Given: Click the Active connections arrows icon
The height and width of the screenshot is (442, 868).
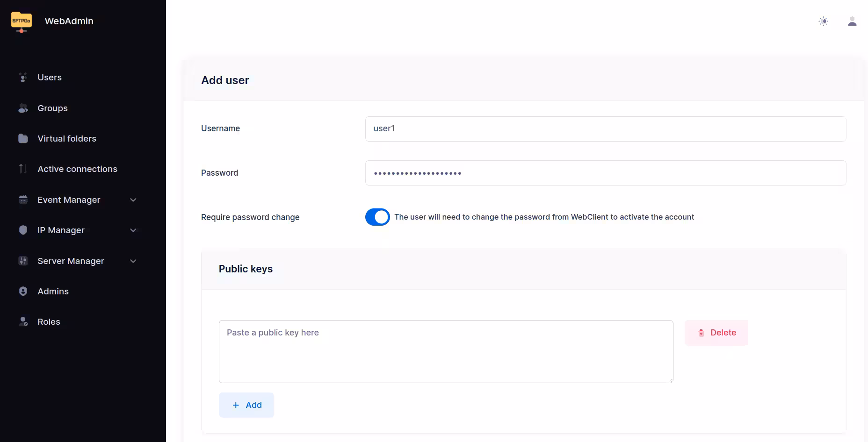Looking at the screenshot, I should tap(23, 169).
